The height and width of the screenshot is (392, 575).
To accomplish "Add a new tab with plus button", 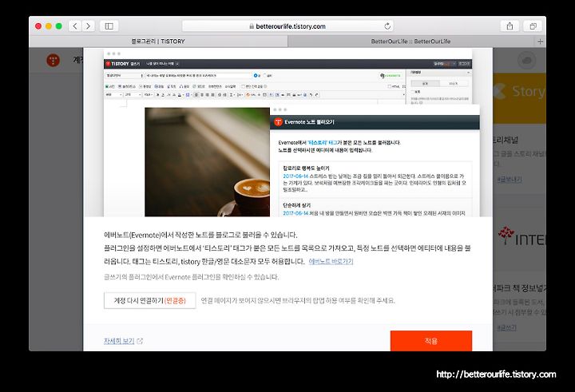I will (x=540, y=42).
